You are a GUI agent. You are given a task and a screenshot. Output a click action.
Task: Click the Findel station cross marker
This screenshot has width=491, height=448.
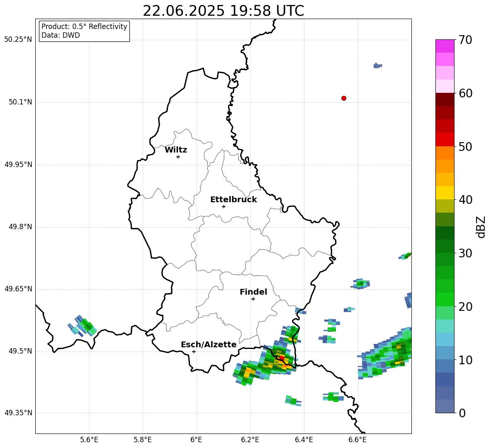(253, 299)
